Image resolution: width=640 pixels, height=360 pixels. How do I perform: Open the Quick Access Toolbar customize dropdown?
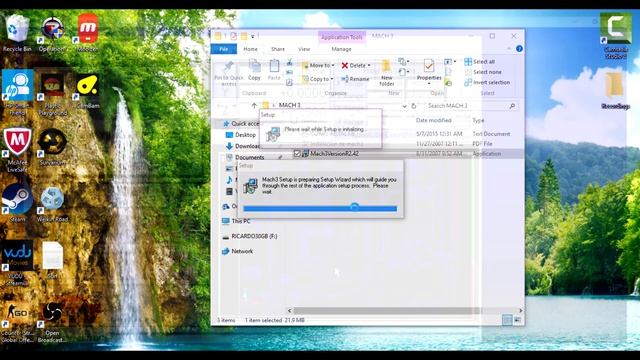click(x=253, y=37)
